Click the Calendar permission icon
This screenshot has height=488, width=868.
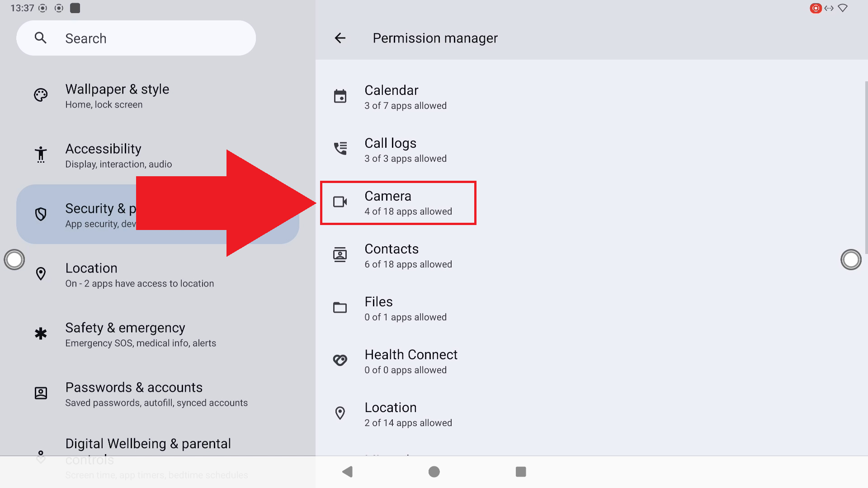coord(340,96)
